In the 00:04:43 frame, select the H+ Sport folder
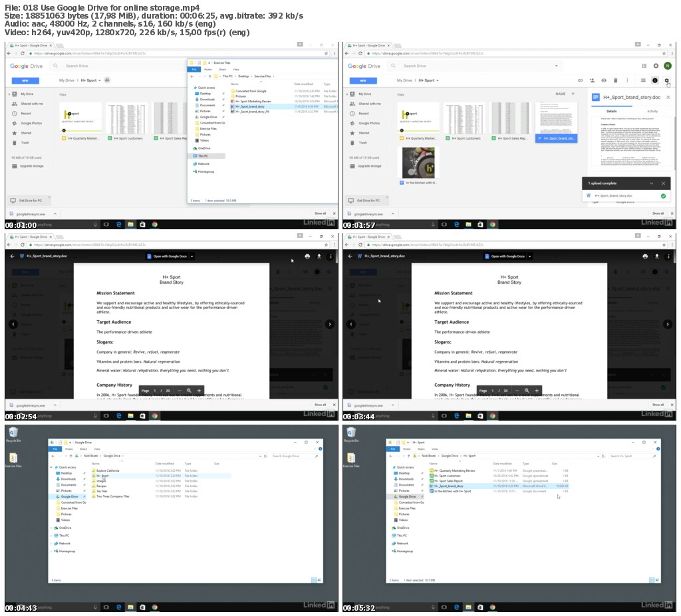This screenshot has width=681, height=616. (161, 476)
